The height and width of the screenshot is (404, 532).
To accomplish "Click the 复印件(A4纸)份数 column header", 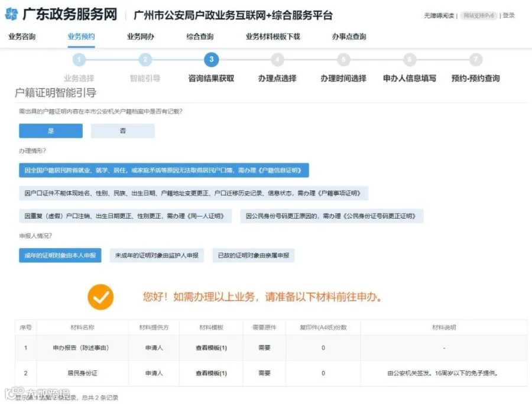I will (323, 327).
